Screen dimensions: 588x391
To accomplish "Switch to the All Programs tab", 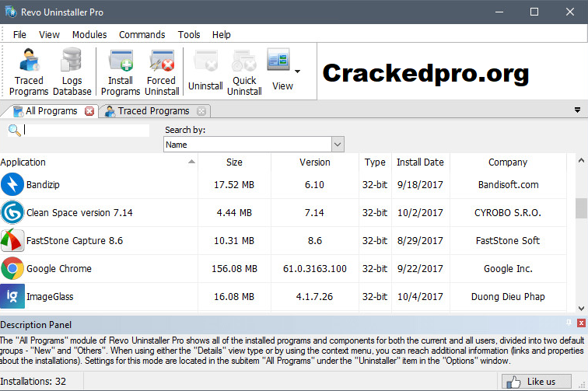I will [x=51, y=111].
